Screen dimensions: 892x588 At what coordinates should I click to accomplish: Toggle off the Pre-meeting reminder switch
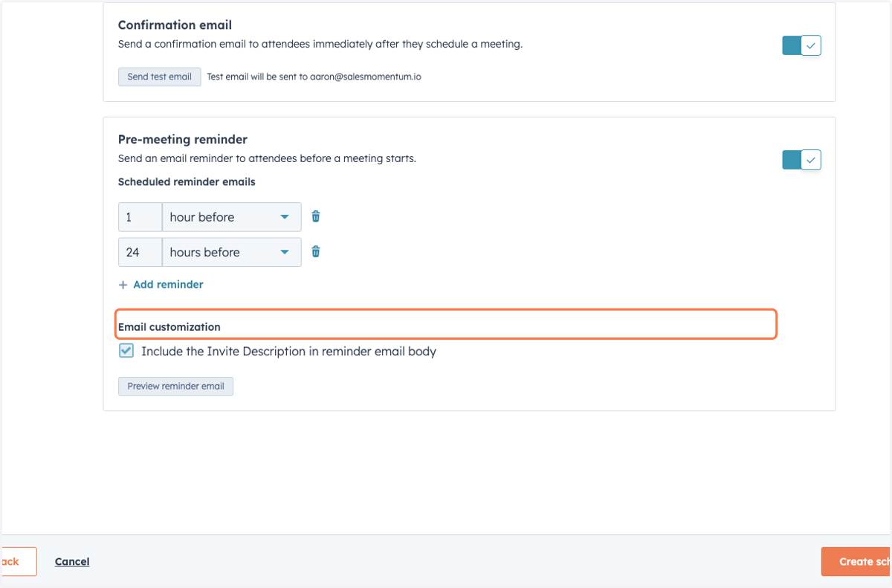pos(801,160)
